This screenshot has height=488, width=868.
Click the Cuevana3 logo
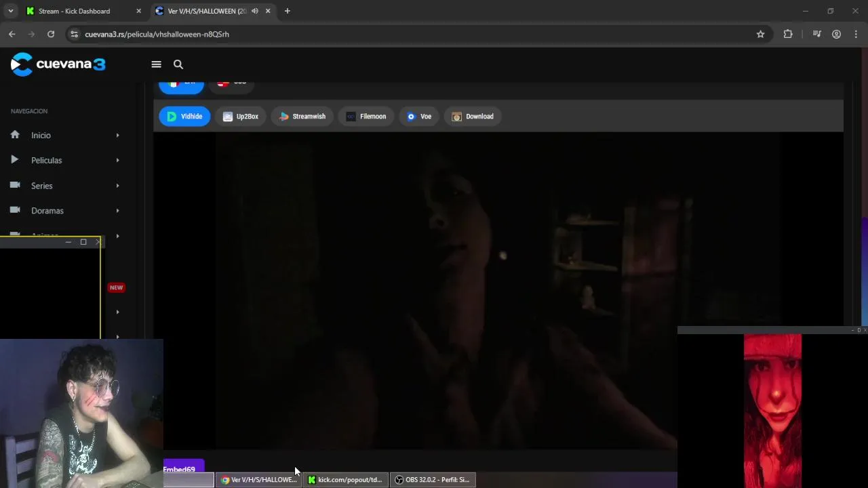[58, 64]
